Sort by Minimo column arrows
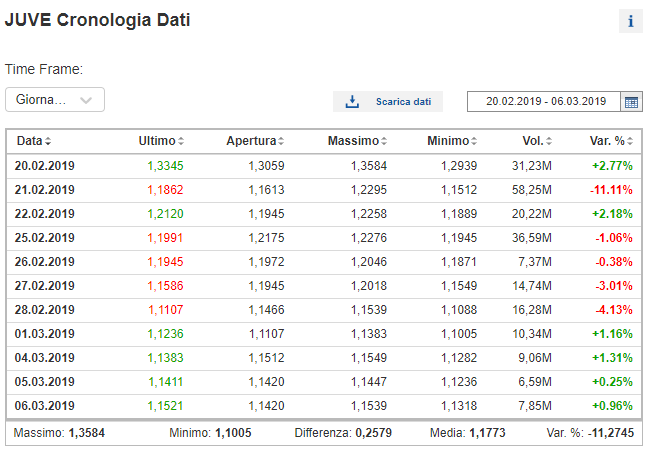 coord(474,141)
